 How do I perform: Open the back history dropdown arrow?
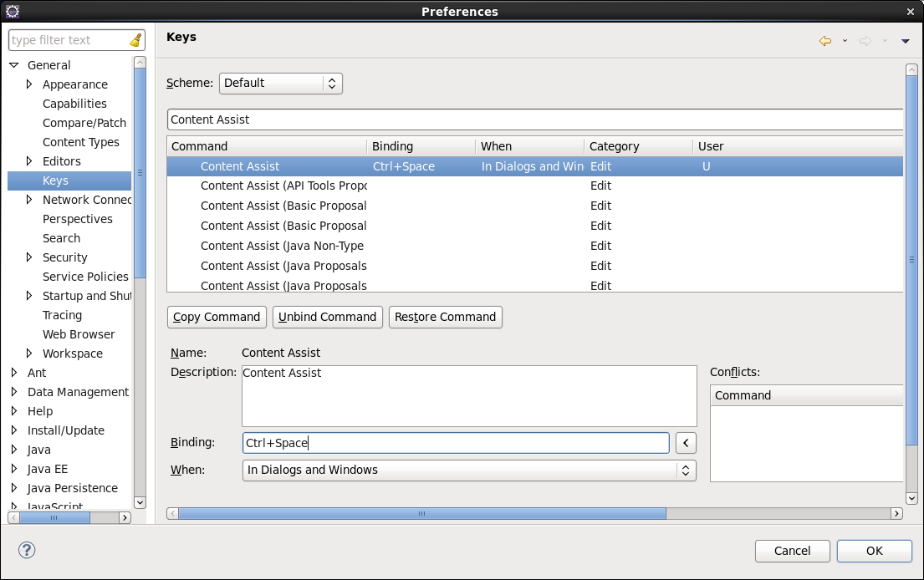(x=845, y=41)
